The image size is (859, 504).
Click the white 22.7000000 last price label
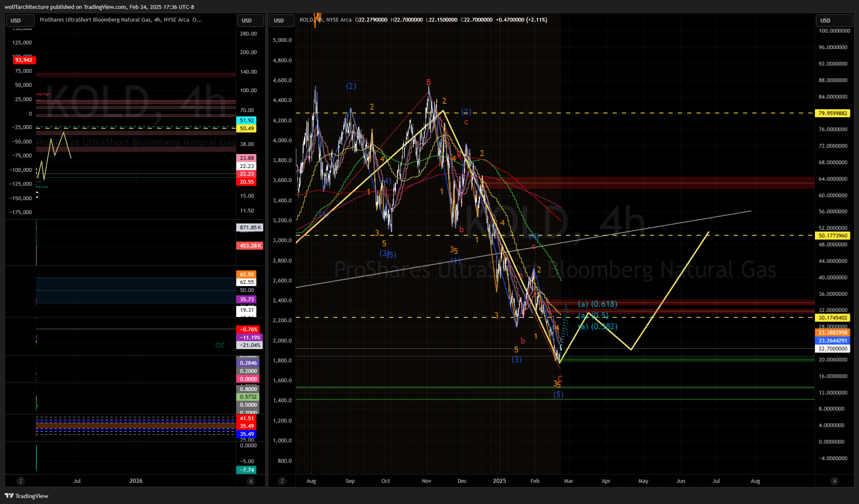tap(833, 349)
